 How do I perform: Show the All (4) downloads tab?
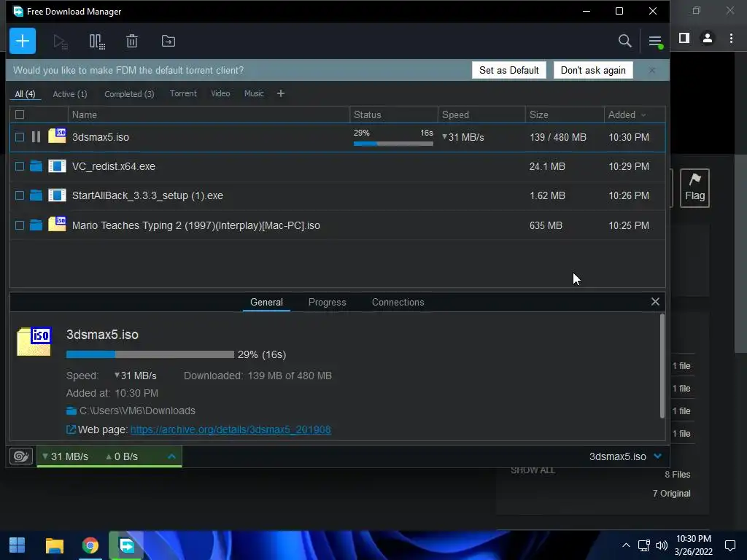pos(26,94)
